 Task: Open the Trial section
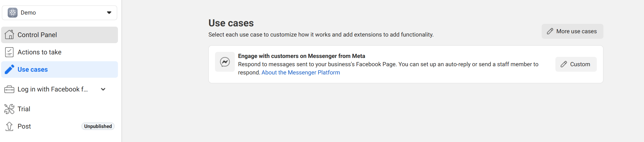24,109
